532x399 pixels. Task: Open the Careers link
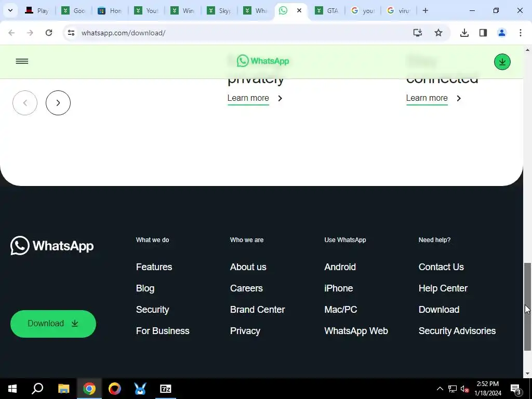[x=246, y=288]
